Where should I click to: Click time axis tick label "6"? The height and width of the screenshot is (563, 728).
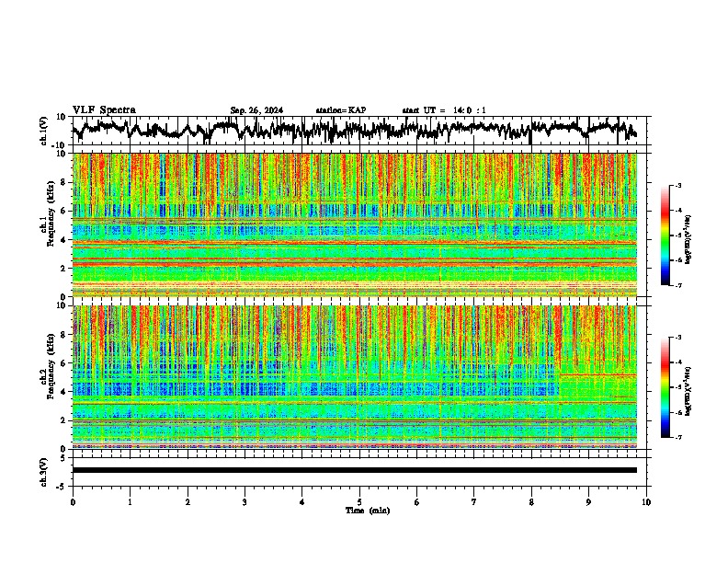coord(417,502)
